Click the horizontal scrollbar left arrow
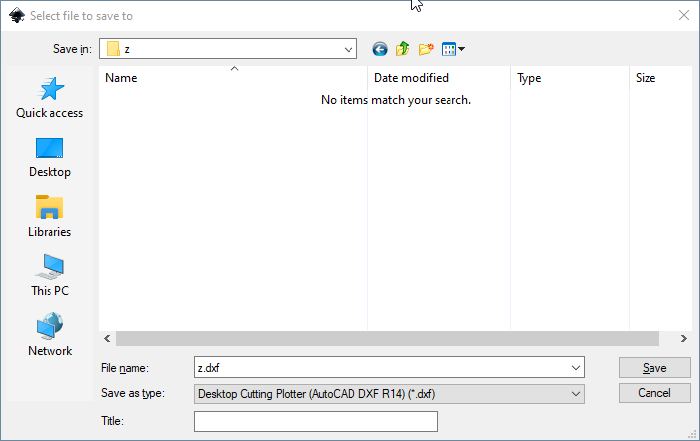Screen dimensions: 700x441 [107, 338]
